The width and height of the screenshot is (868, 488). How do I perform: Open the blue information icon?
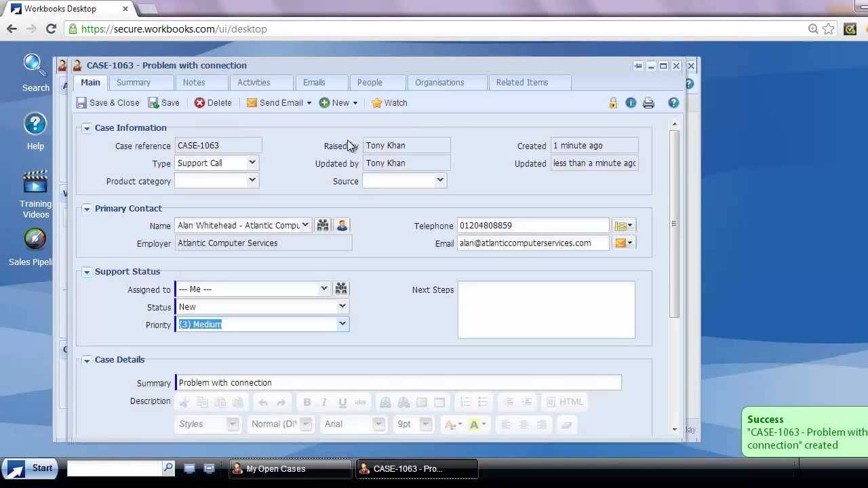coord(630,102)
